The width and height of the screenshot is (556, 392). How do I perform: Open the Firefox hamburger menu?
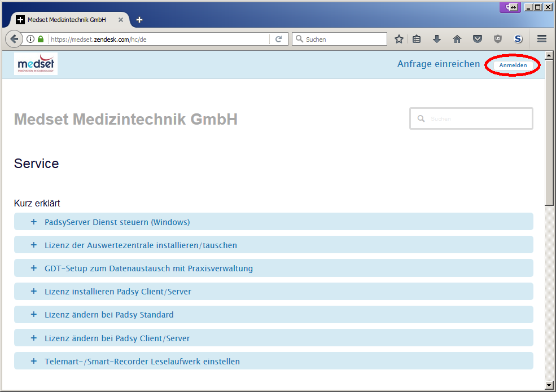tap(542, 39)
